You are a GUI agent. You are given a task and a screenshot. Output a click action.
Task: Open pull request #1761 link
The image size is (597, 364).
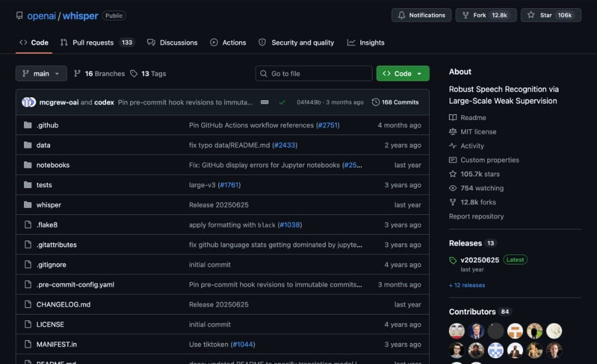click(x=229, y=185)
